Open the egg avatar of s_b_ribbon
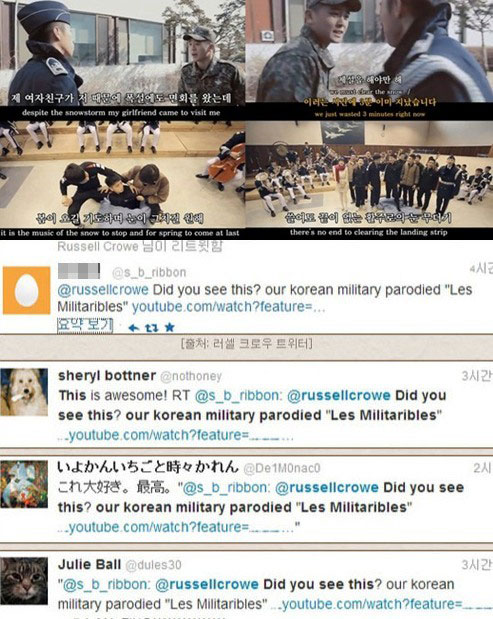 (26, 290)
